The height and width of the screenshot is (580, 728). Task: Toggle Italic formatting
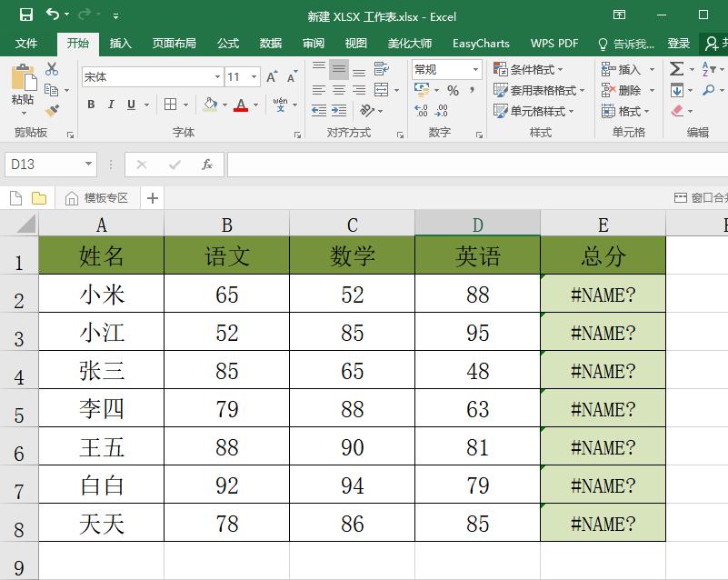[110, 104]
